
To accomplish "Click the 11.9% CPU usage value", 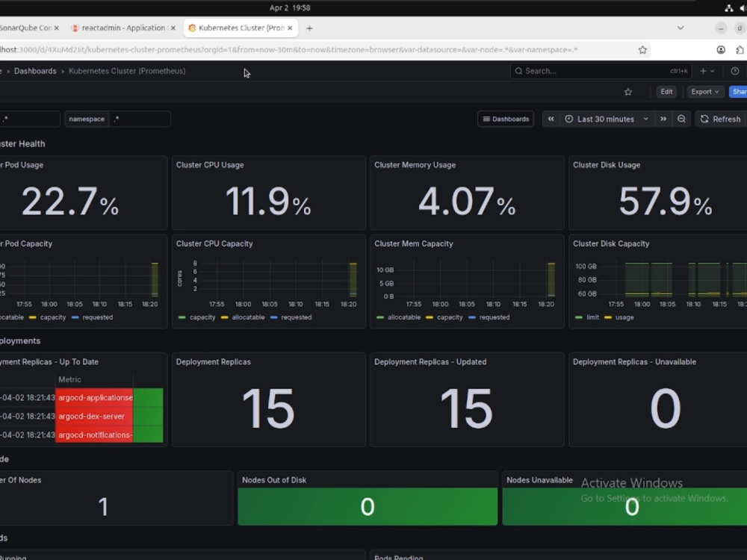I will tap(267, 202).
